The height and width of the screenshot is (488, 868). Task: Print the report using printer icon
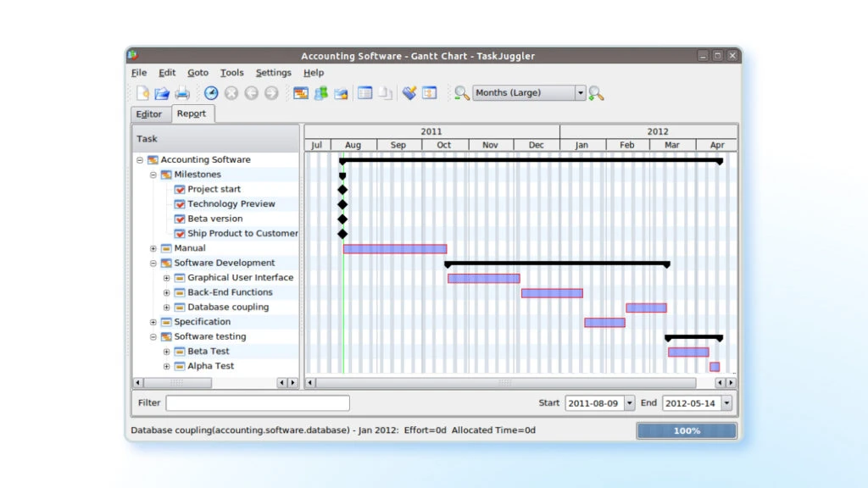pos(182,93)
